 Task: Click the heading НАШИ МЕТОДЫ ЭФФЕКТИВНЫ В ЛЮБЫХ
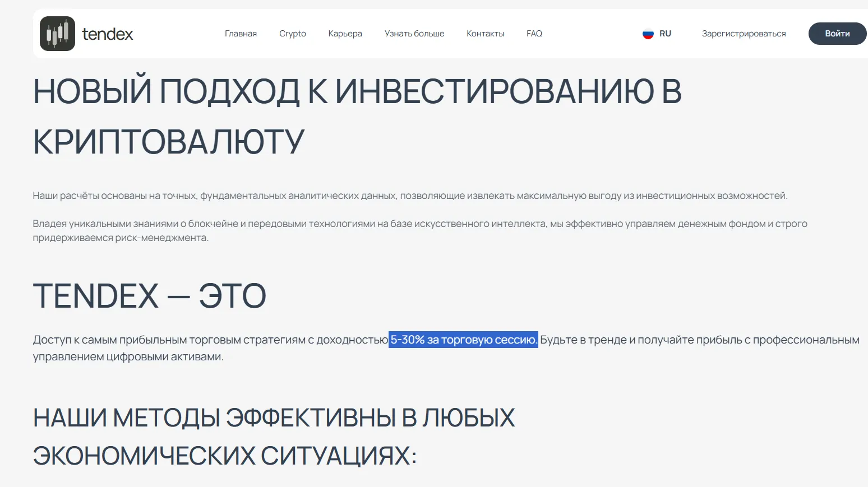click(274, 418)
